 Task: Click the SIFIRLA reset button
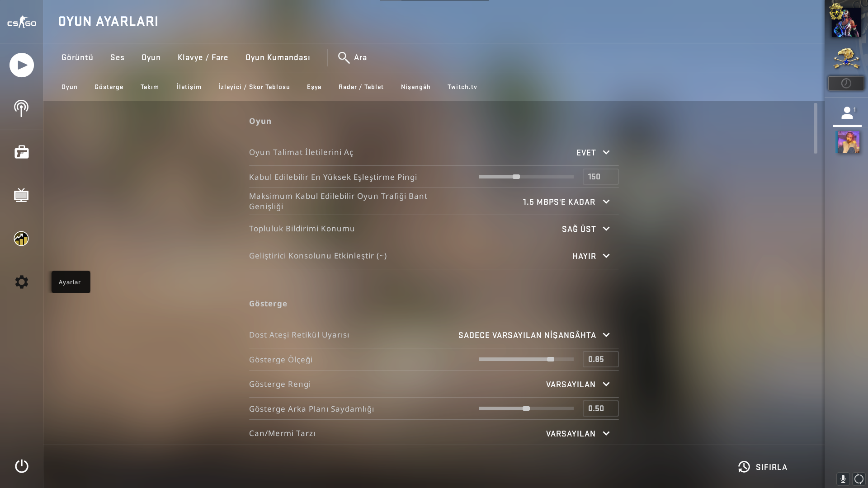pos(763,467)
